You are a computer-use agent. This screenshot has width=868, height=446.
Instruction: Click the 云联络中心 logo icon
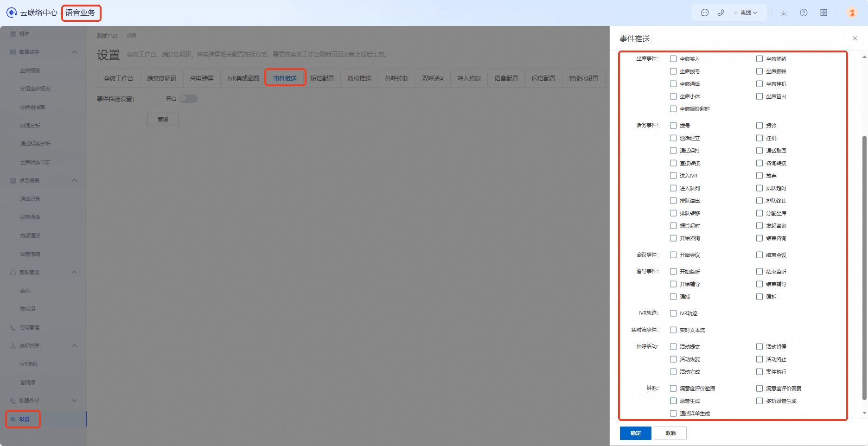point(12,13)
